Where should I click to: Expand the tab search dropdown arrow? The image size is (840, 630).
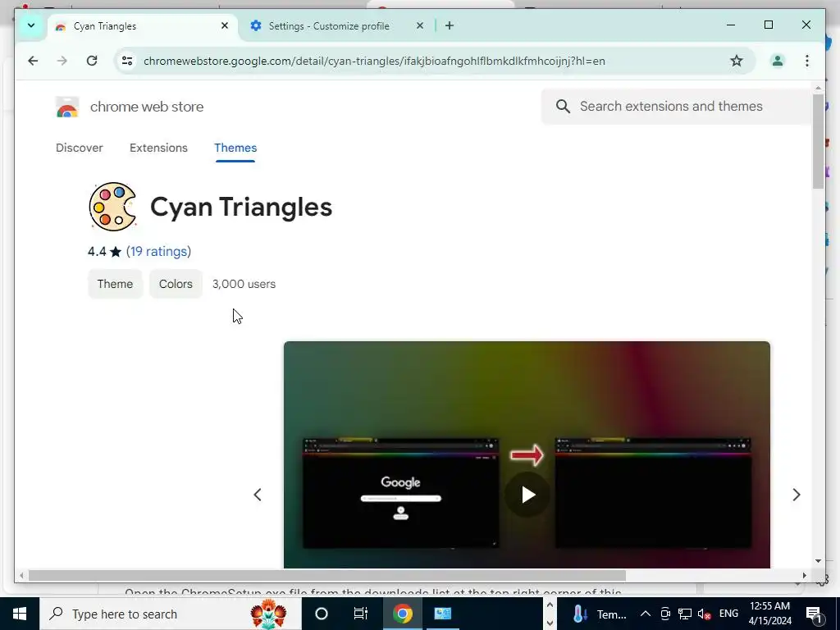point(31,25)
